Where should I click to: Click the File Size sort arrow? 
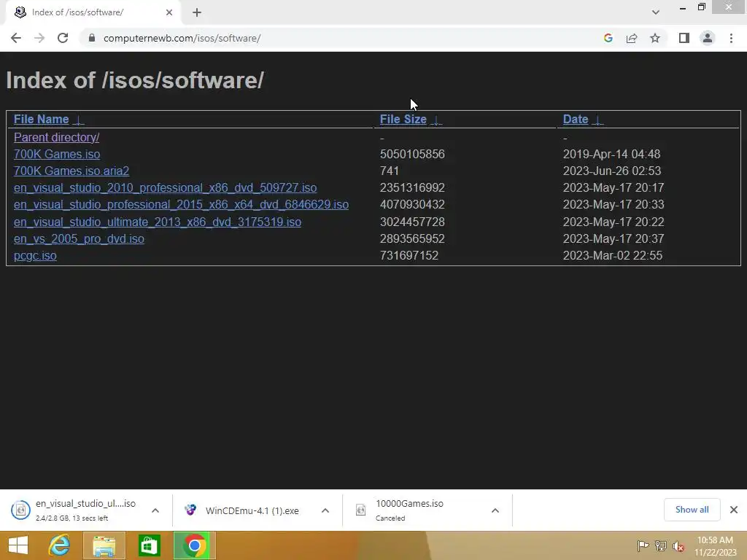(436, 120)
